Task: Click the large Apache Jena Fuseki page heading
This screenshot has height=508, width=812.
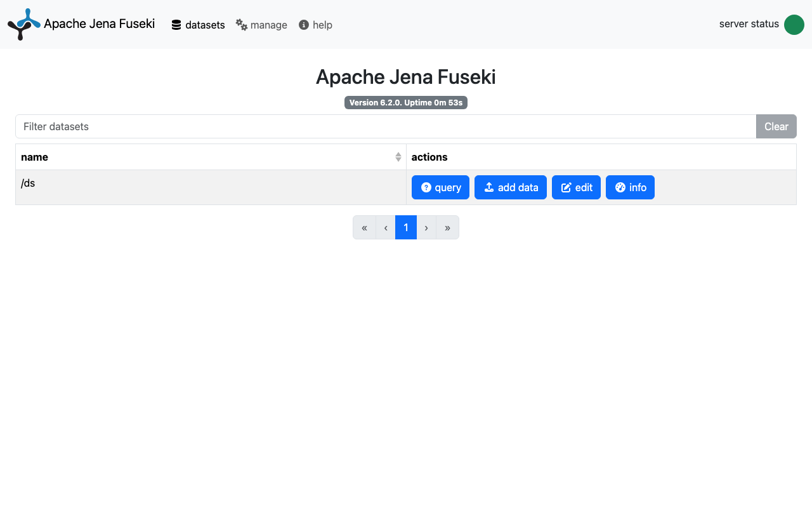Action: tap(406, 77)
